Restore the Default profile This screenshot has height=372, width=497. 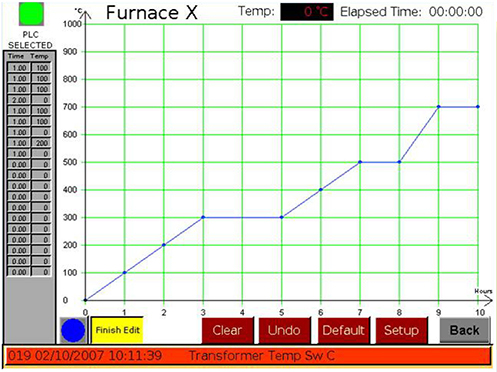tap(343, 330)
